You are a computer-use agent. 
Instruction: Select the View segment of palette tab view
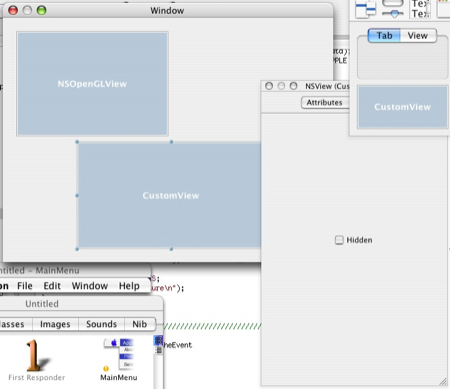point(418,36)
